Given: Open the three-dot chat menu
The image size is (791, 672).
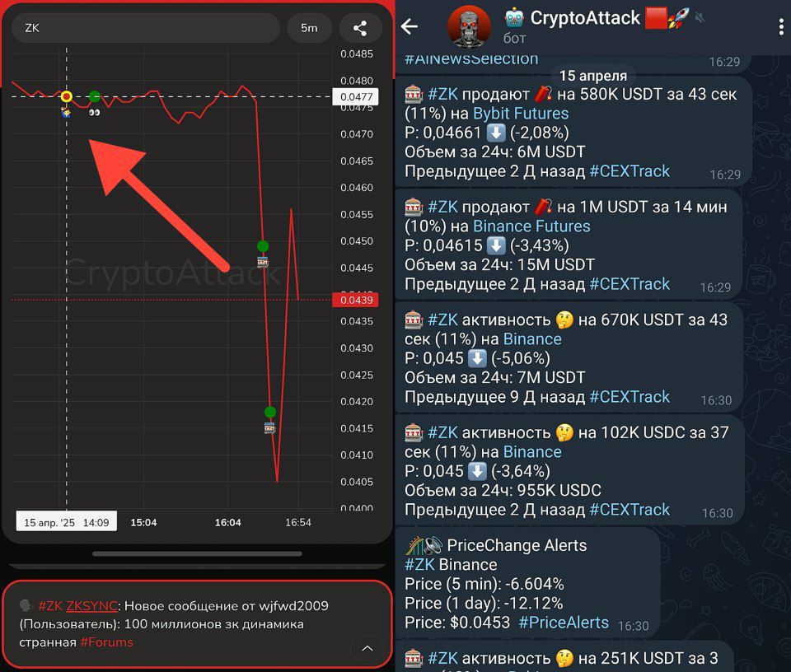Looking at the screenshot, I should [x=781, y=26].
